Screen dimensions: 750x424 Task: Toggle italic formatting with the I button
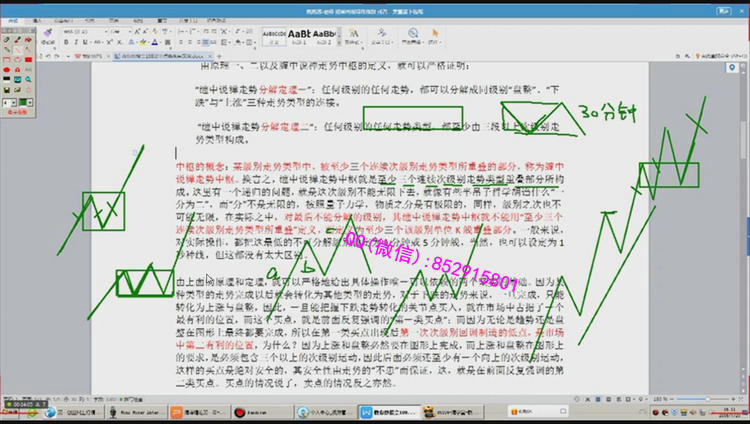(76, 43)
